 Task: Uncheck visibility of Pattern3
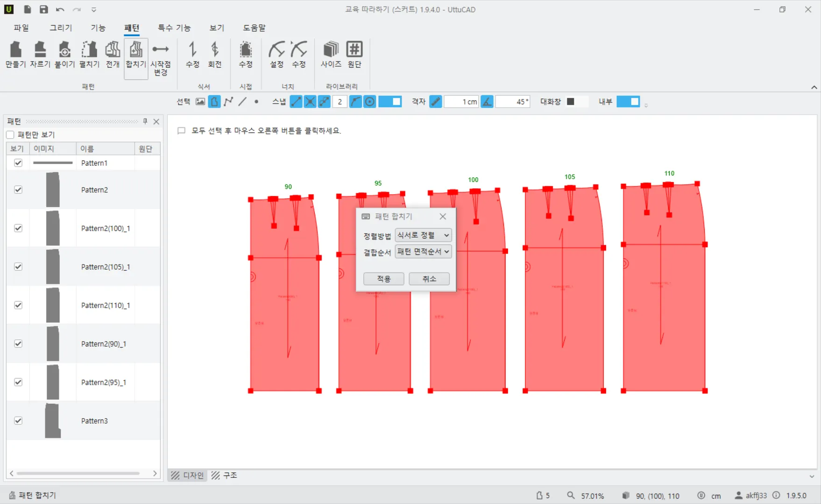pos(18,420)
